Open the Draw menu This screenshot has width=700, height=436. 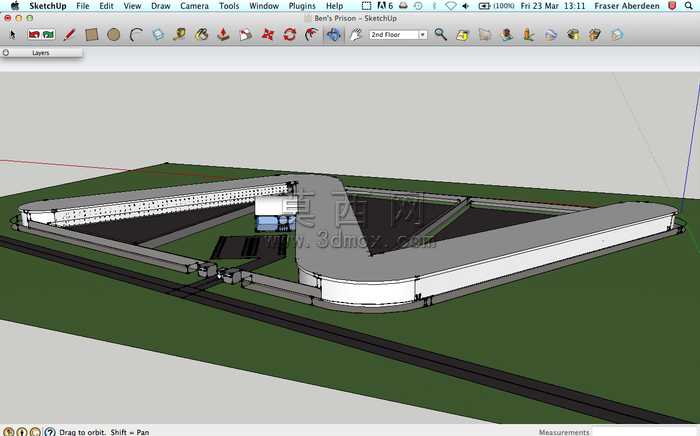pos(161,6)
